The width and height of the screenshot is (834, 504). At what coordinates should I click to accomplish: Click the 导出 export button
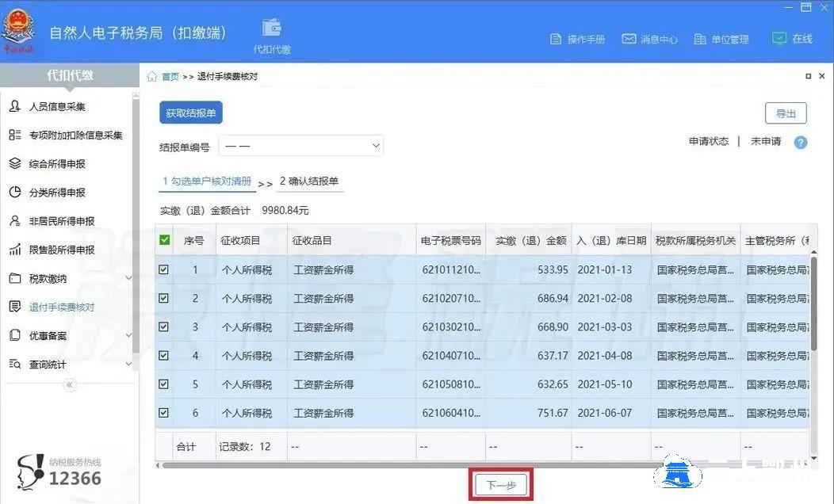tap(786, 113)
